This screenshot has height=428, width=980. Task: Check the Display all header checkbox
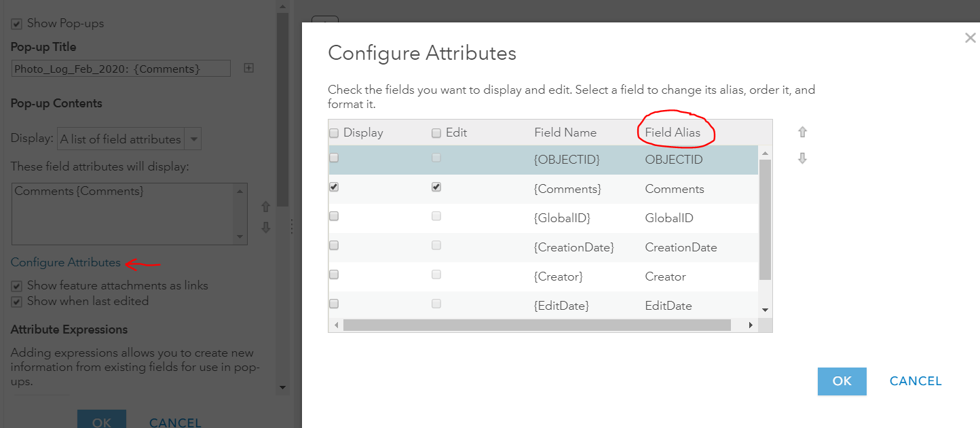pos(334,133)
